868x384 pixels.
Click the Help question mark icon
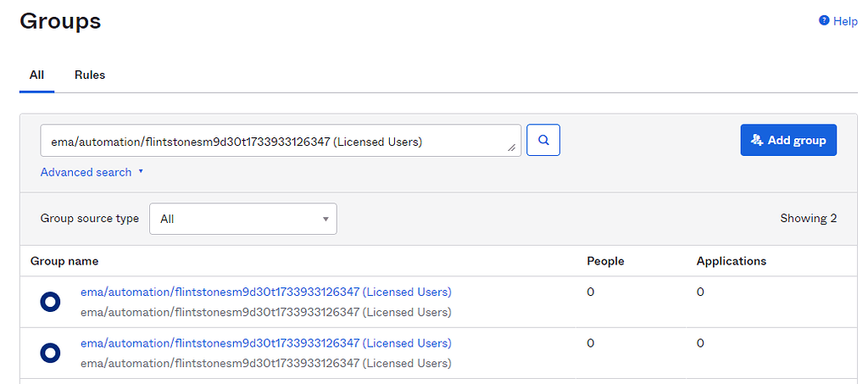pyautogui.click(x=824, y=21)
